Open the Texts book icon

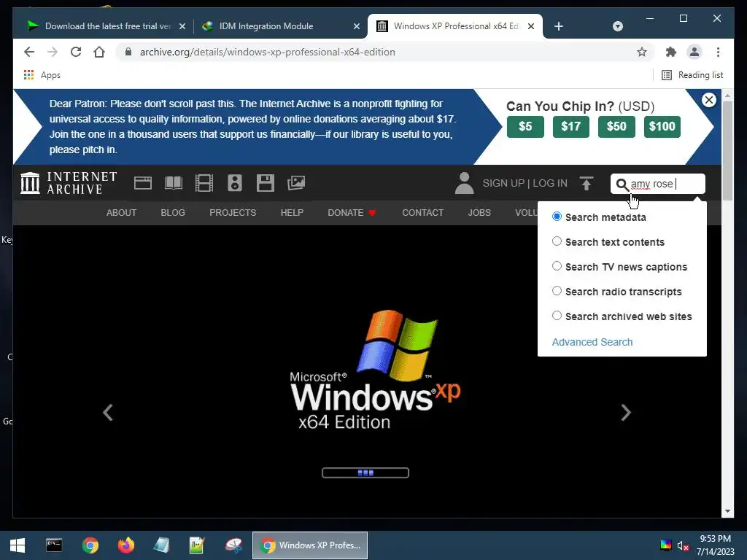point(174,183)
